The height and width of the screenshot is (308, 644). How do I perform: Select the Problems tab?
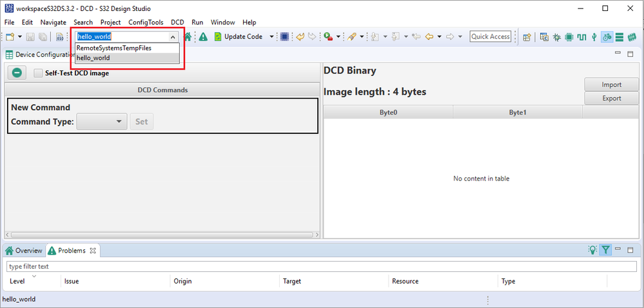pyautogui.click(x=72, y=251)
